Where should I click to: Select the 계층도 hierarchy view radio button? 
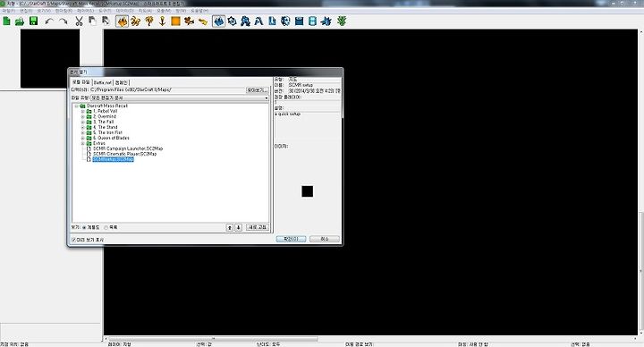click(84, 227)
